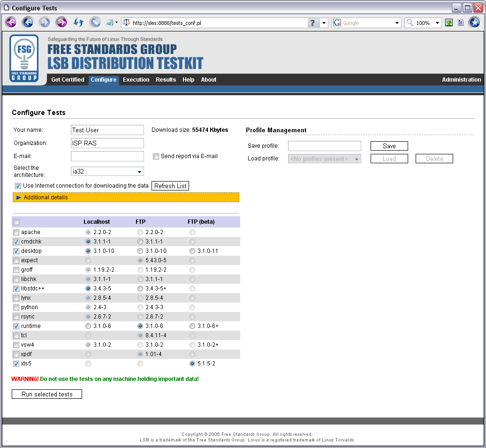Click the empty E-mail input field

click(107, 156)
